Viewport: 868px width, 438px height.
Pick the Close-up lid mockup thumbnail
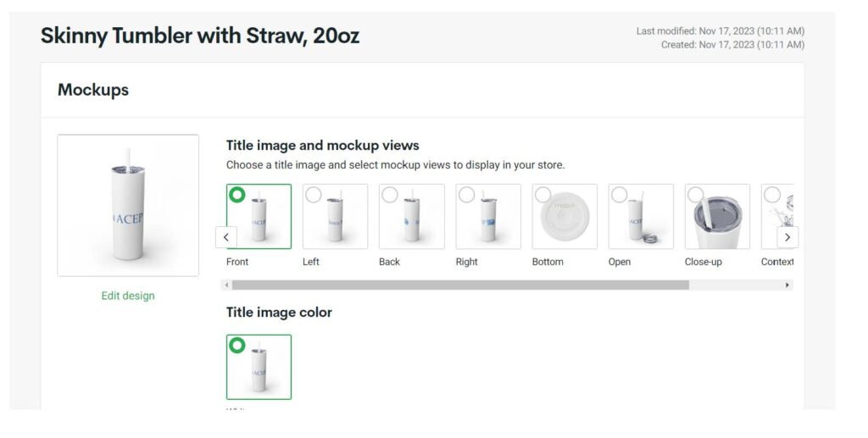point(717,216)
